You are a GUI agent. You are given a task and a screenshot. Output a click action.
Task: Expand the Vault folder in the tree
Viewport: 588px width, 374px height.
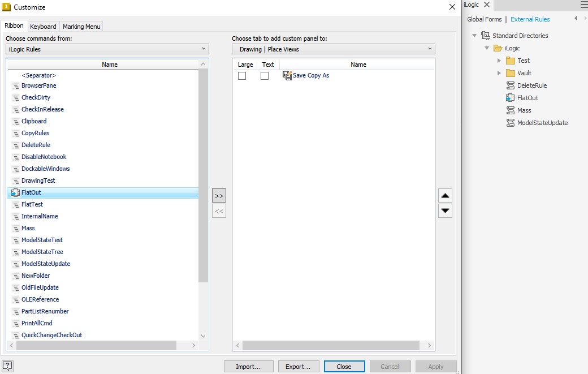pos(499,72)
